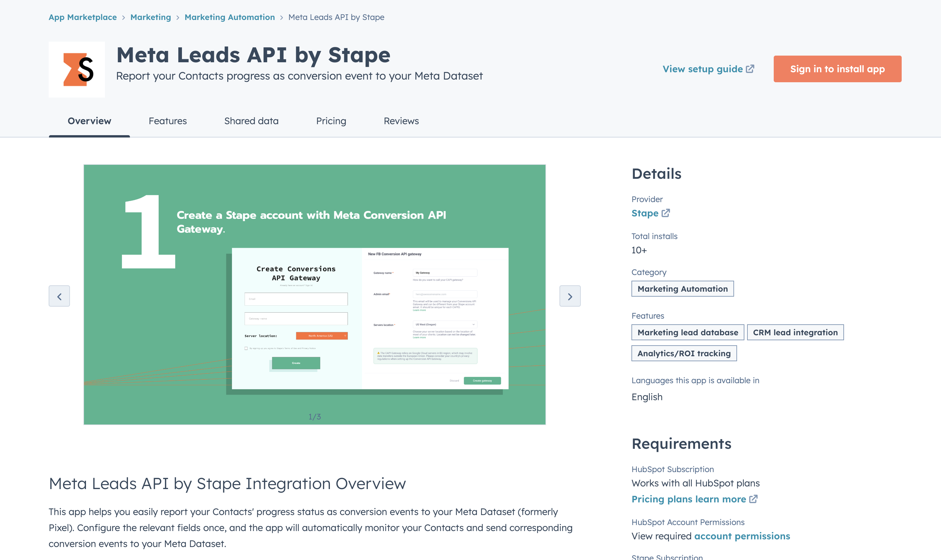The width and height of the screenshot is (941, 560).
Task: Expand the Reviews section tab
Action: coord(401,121)
